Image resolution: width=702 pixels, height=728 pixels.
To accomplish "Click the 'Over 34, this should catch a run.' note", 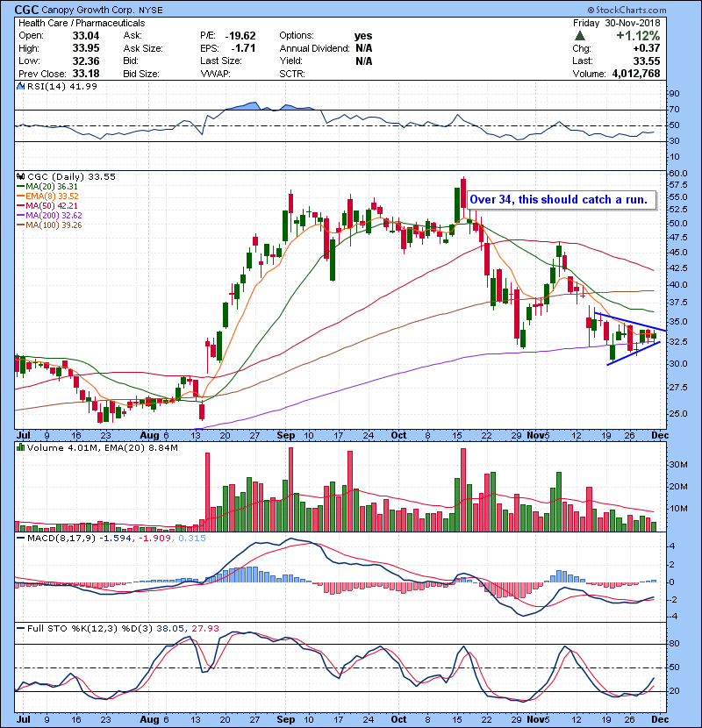I will coord(562,200).
